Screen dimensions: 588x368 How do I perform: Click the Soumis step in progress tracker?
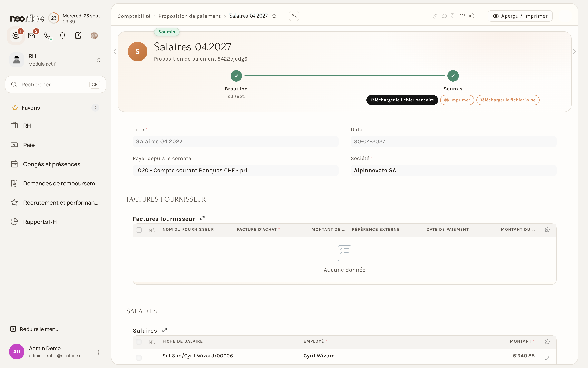point(453,76)
